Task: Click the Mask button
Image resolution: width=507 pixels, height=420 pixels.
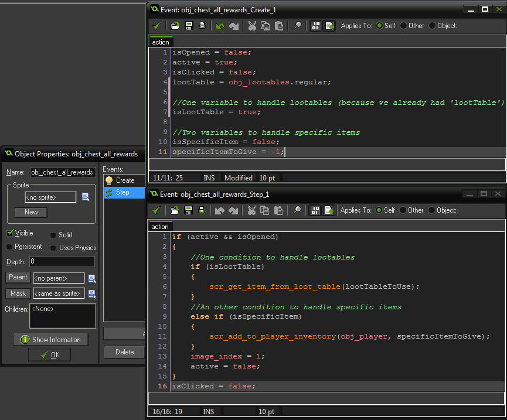Action: coord(18,293)
